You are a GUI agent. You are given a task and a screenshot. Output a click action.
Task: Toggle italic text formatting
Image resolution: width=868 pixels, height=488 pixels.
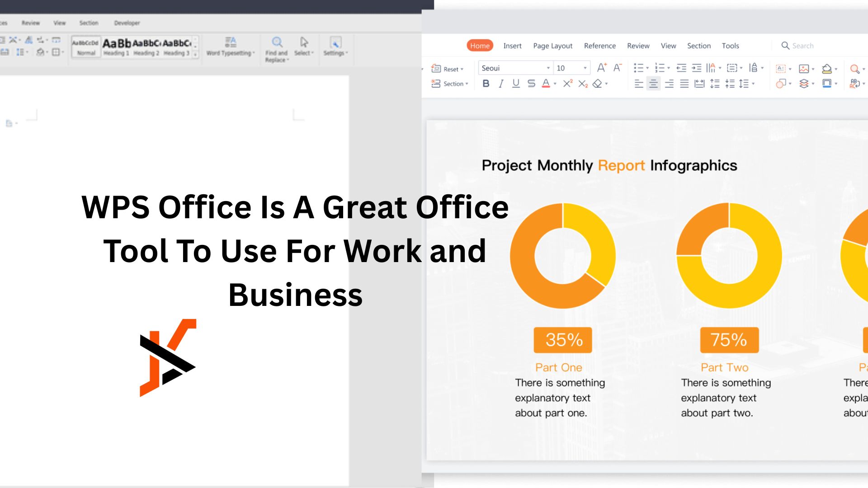[x=501, y=84]
